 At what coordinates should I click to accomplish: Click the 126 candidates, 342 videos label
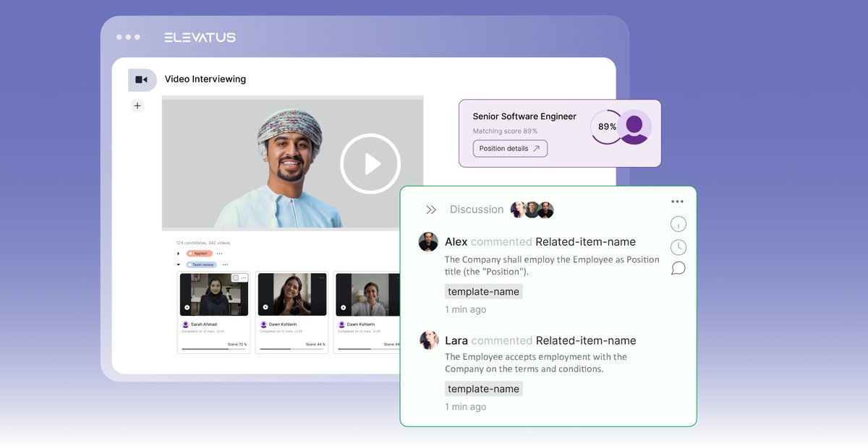[x=202, y=243]
